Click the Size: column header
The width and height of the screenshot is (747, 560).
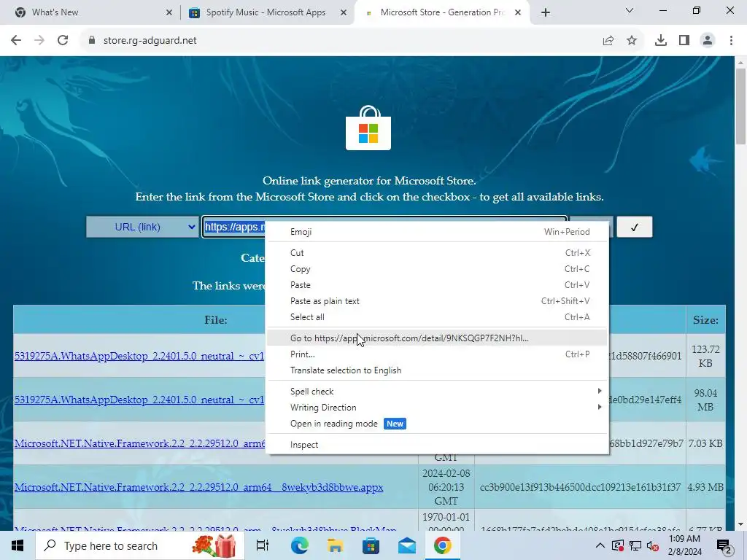tap(705, 320)
